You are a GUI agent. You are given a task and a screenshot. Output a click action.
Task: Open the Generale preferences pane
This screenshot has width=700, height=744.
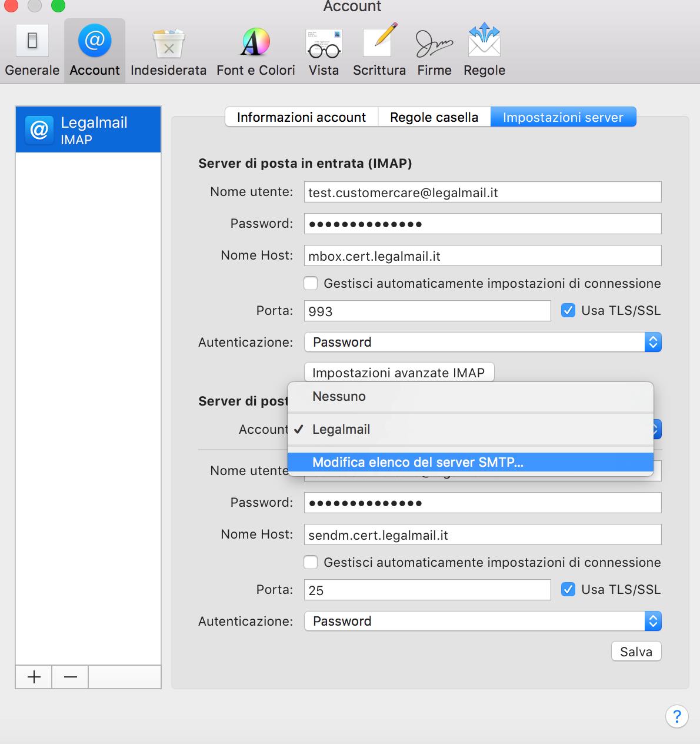pyautogui.click(x=32, y=51)
